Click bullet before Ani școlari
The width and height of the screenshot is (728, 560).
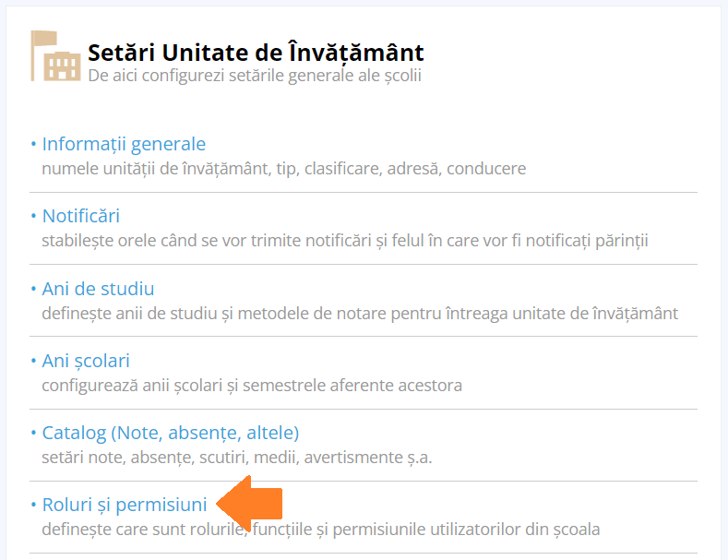33,362
